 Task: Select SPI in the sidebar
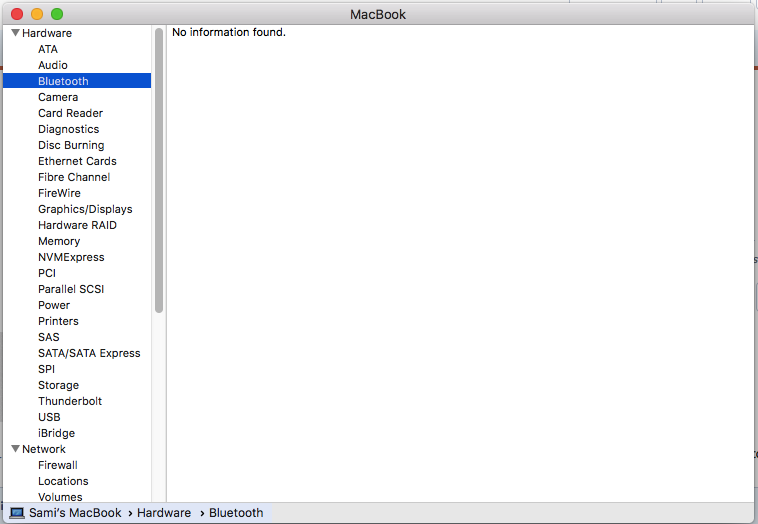click(x=46, y=369)
